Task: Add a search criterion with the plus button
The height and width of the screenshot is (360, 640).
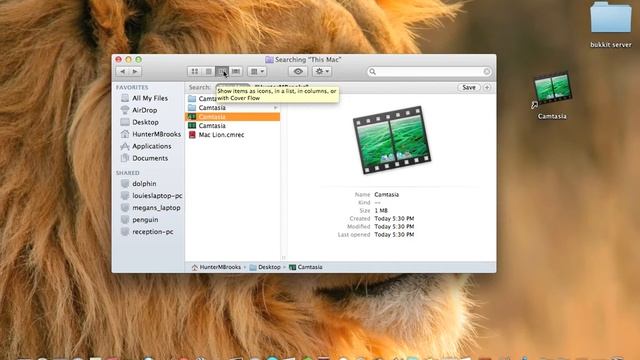Action: coord(487,87)
